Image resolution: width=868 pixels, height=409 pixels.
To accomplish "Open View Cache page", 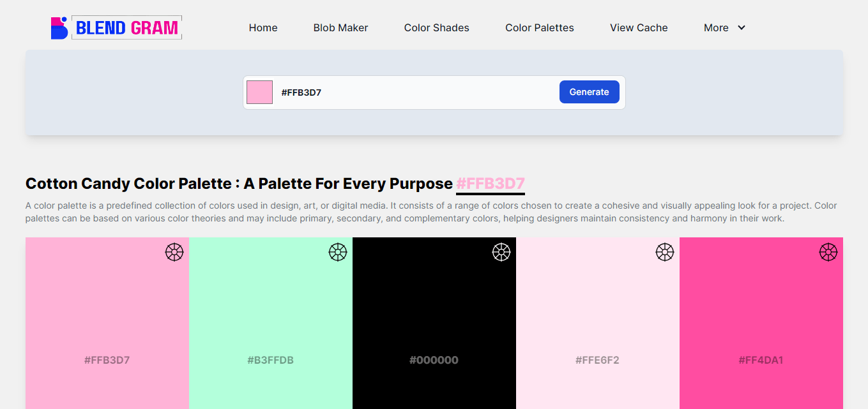I will (x=639, y=27).
